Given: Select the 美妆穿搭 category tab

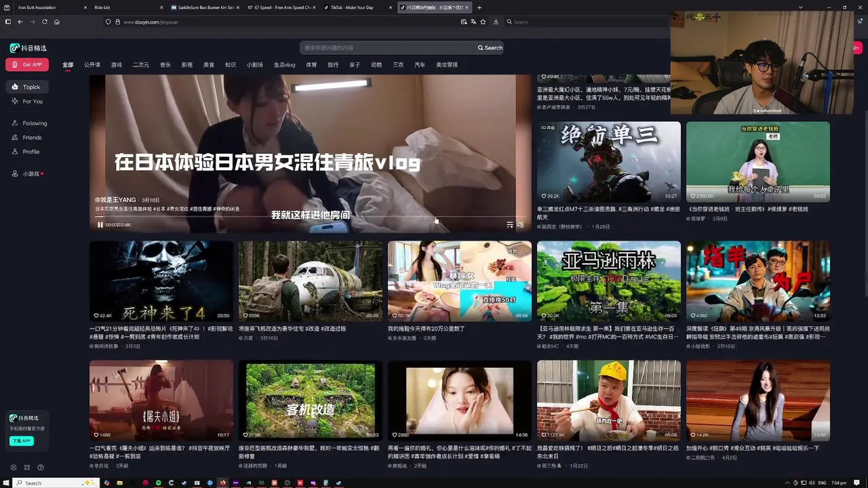Looking at the screenshot, I should tap(447, 65).
